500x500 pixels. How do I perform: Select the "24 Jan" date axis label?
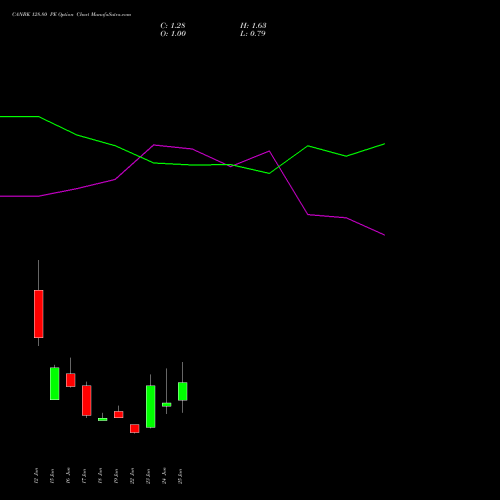click(164, 476)
